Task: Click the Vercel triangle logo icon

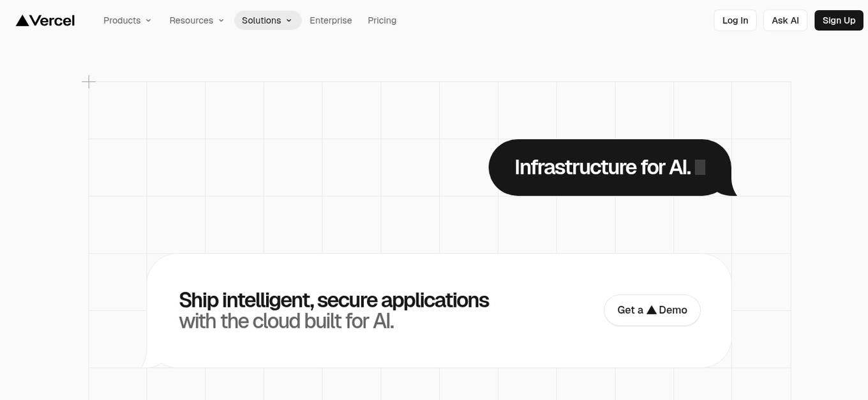Action: tap(22, 20)
